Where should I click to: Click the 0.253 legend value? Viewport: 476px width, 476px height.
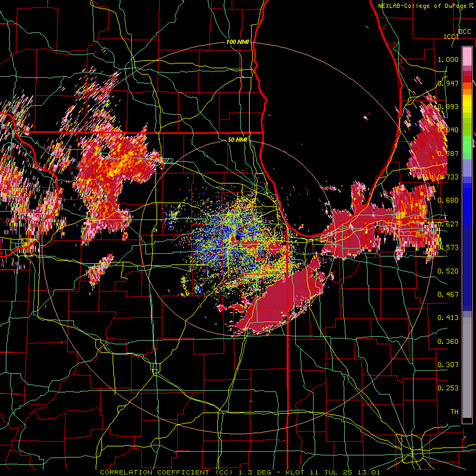point(448,388)
